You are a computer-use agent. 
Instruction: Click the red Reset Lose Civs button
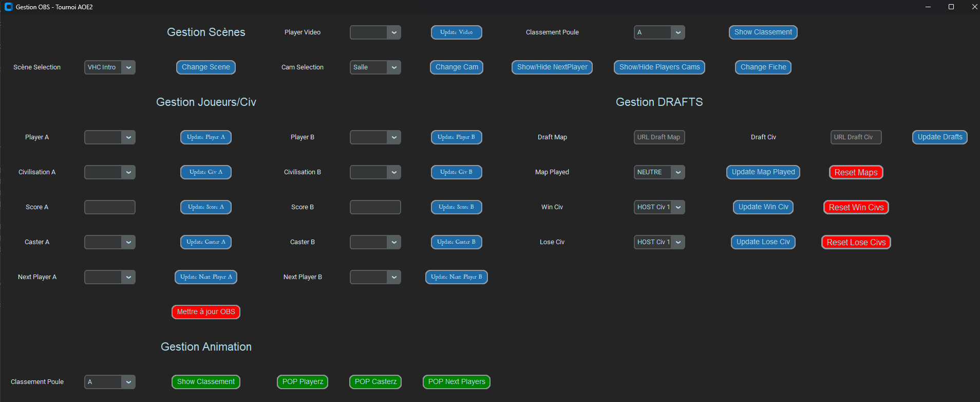click(856, 242)
